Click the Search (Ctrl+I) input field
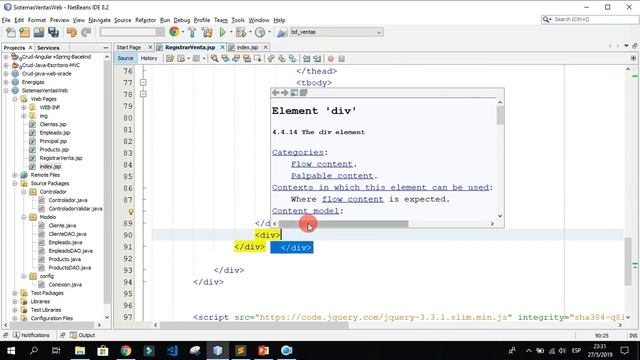The width and height of the screenshot is (640, 360). click(x=594, y=20)
